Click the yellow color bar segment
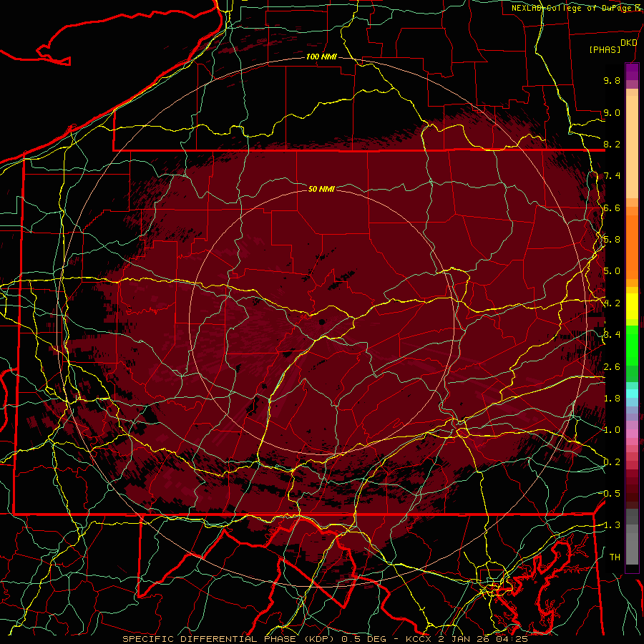Viewport: 644px width, 644px height. pyautogui.click(x=632, y=306)
